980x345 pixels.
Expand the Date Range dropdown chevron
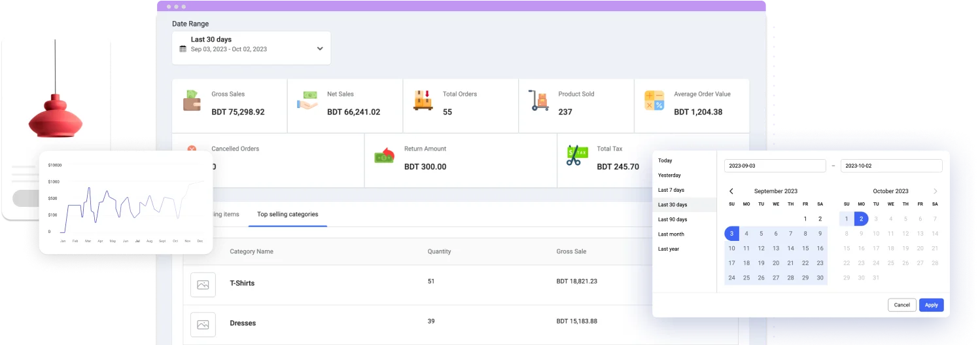point(320,48)
